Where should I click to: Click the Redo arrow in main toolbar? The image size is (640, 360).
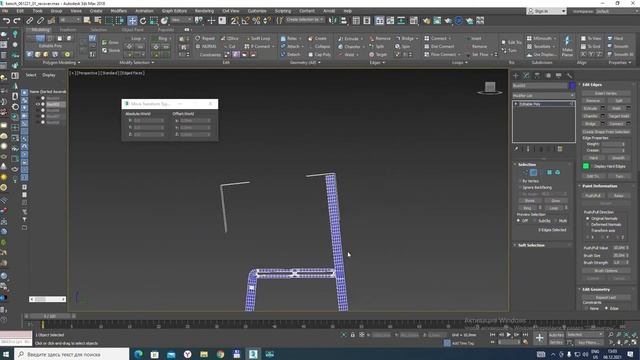click(x=17, y=20)
